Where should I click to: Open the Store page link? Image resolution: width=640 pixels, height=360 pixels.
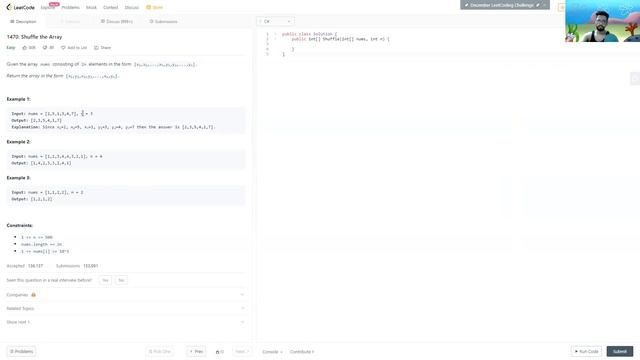[x=154, y=7]
